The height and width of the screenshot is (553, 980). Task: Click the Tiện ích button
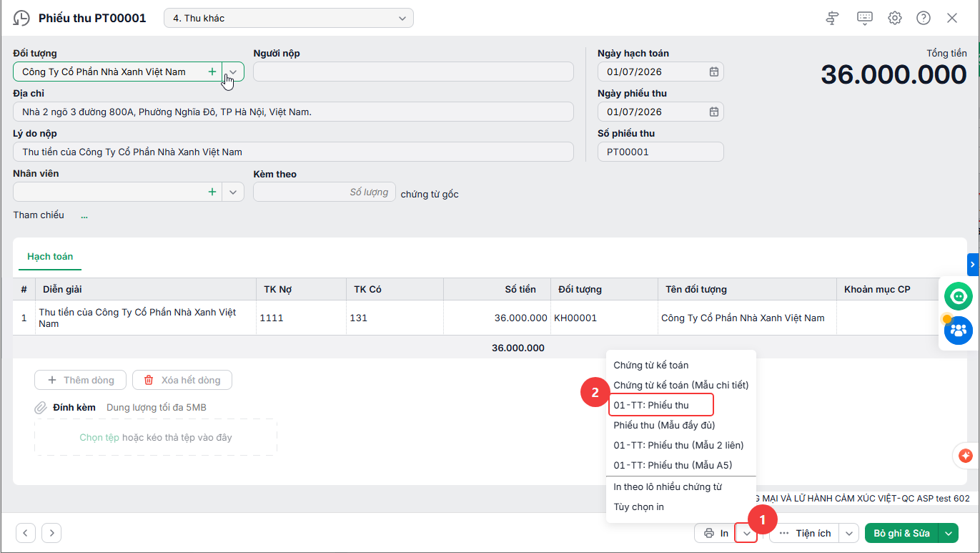804,533
